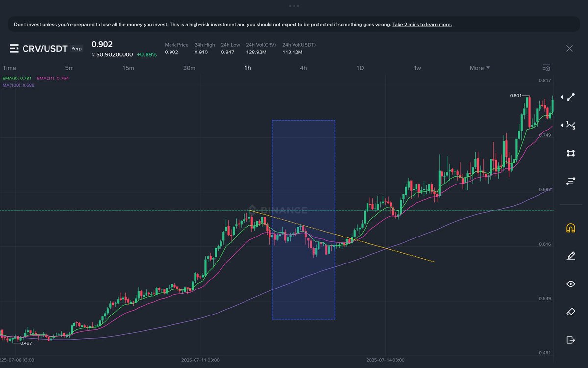
Task: Switch to the Time chart view
Action: click(9, 68)
